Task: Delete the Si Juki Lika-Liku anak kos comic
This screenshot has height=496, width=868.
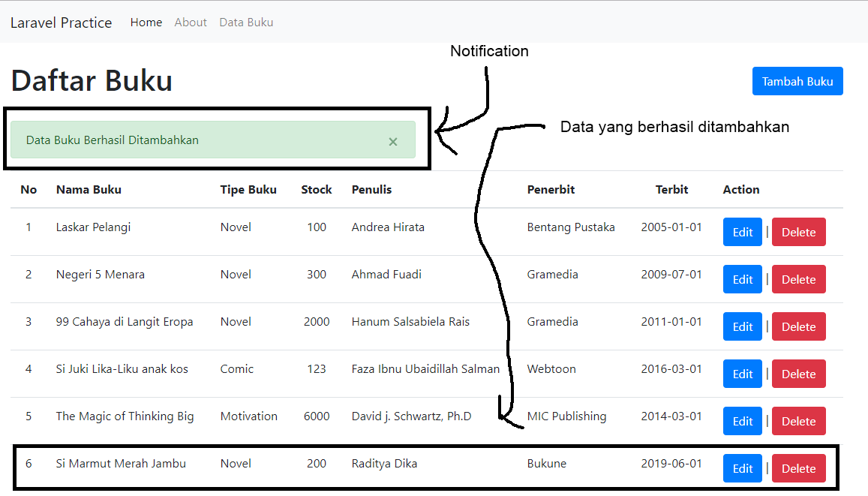Action: click(x=798, y=374)
